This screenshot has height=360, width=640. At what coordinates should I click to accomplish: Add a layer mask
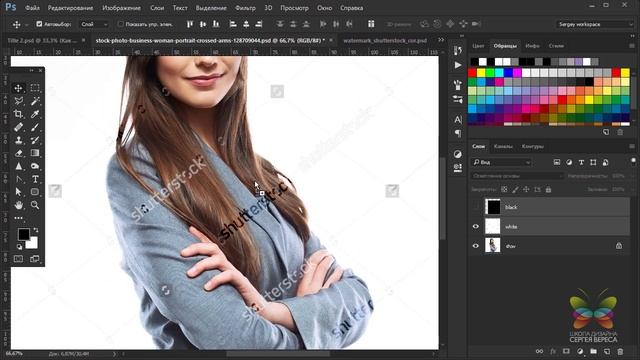pos(566,351)
